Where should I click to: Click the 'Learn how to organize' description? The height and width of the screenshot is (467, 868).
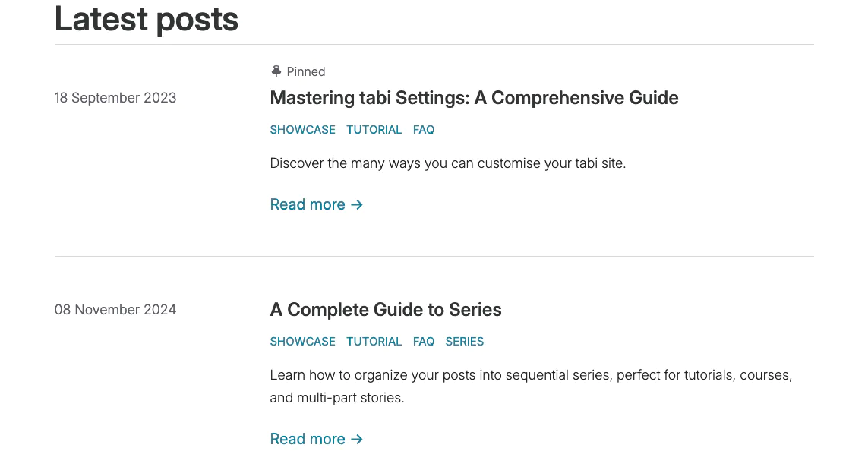[531, 376]
